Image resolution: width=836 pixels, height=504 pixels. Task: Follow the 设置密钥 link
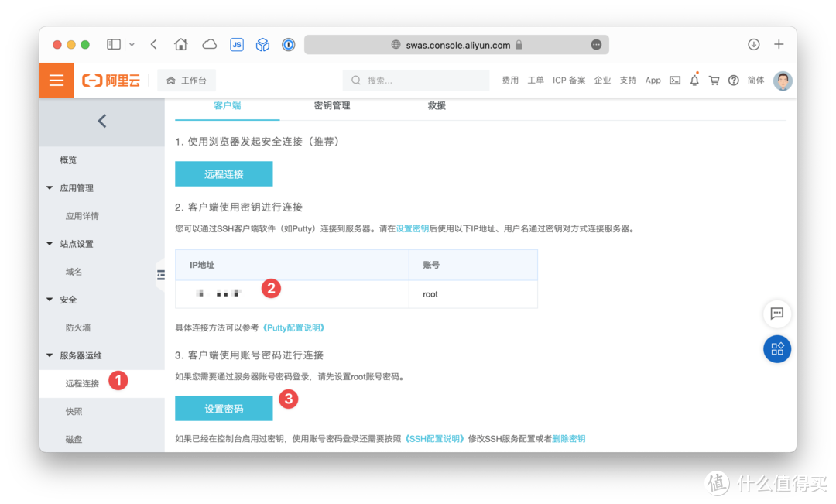(x=412, y=229)
